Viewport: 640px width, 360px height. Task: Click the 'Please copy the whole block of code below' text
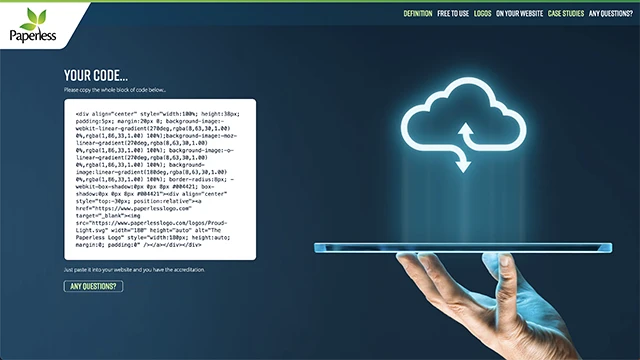tap(115, 90)
